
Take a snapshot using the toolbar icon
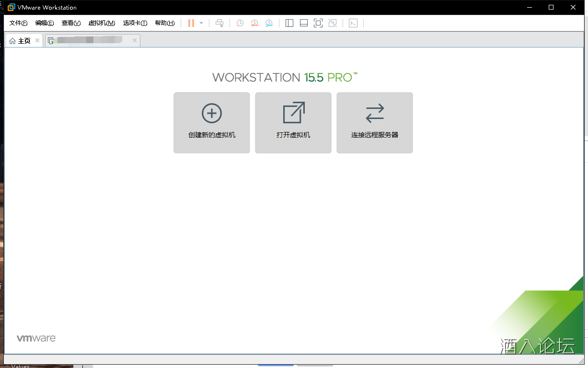(x=240, y=23)
